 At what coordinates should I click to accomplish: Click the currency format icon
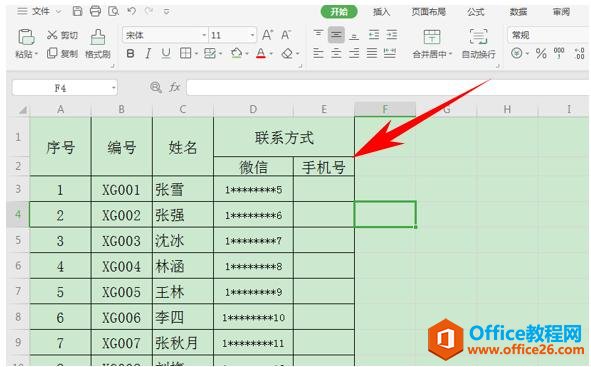[x=516, y=53]
